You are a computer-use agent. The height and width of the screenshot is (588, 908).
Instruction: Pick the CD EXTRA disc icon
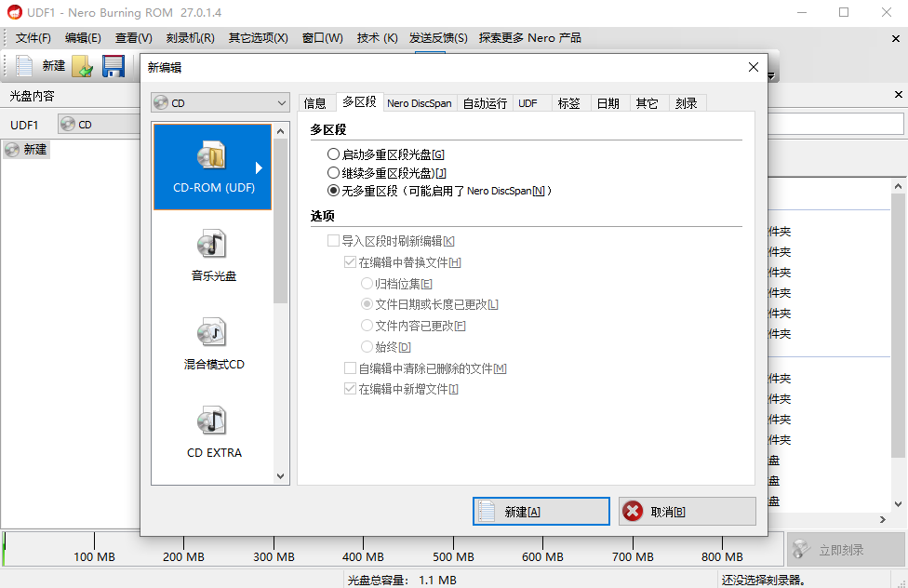212,421
